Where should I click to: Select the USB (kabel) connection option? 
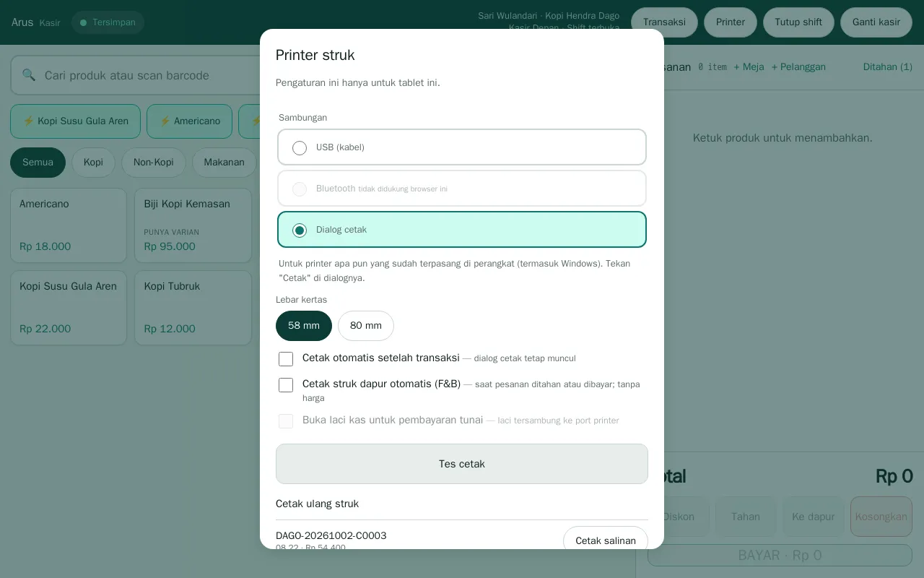tap(462, 147)
